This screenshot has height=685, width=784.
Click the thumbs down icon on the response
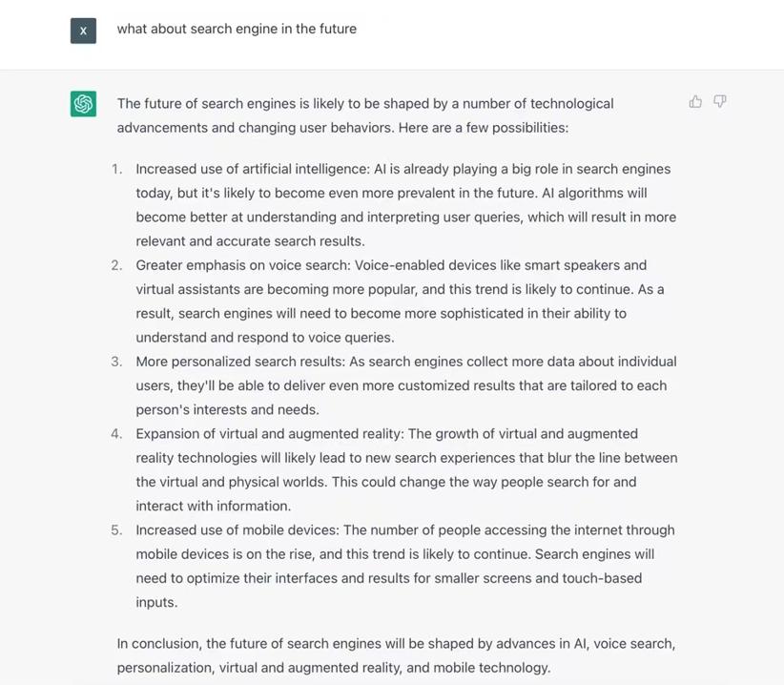click(720, 102)
